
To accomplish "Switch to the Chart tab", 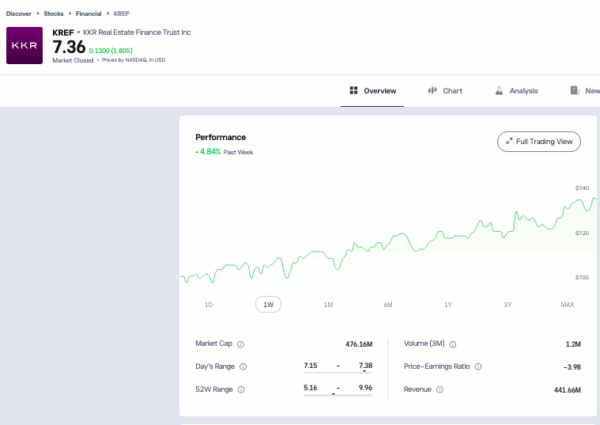I will click(445, 91).
